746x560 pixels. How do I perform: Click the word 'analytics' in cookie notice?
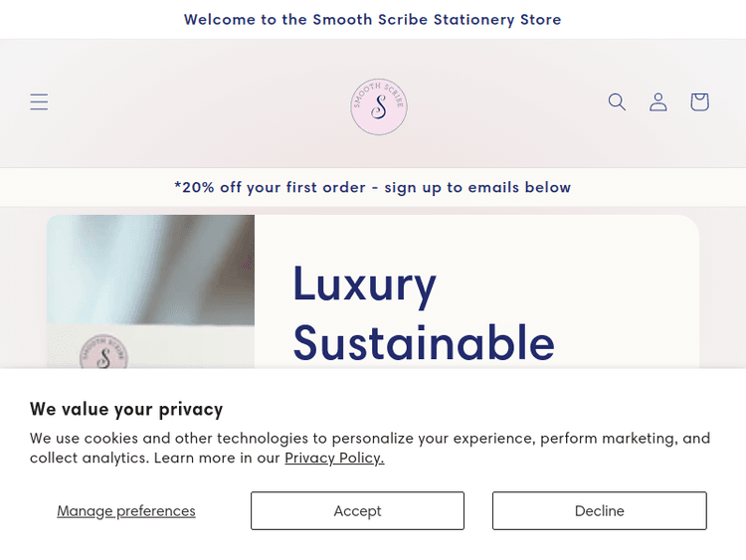pyautogui.click(x=115, y=458)
